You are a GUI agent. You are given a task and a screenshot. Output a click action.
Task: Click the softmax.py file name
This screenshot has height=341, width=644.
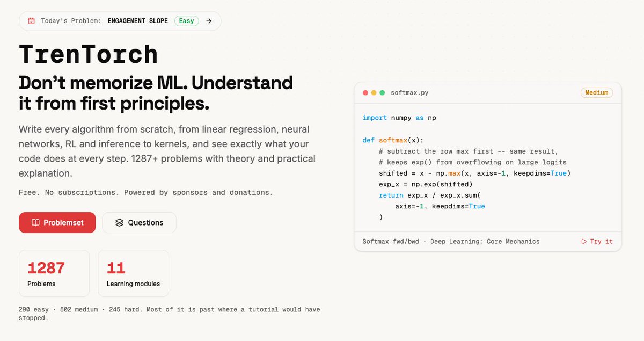409,93
